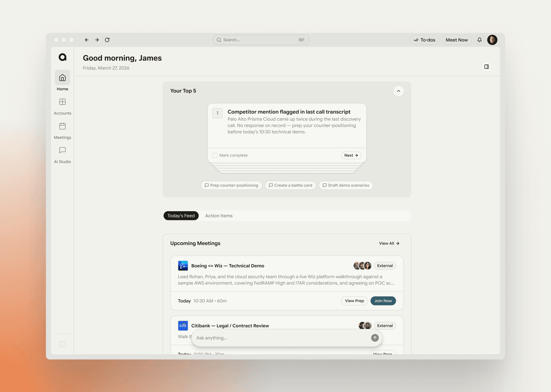
Task: Reload the page with refresh icon
Action: tap(107, 40)
